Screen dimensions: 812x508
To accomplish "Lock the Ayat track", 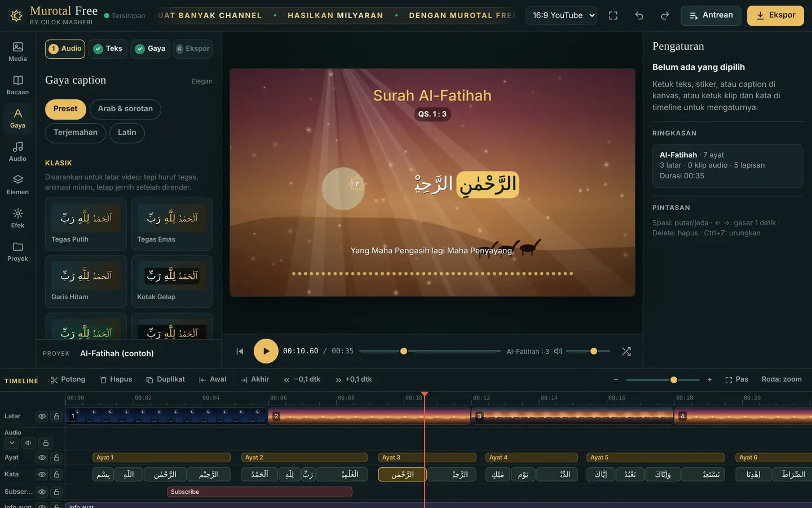I will (56, 458).
